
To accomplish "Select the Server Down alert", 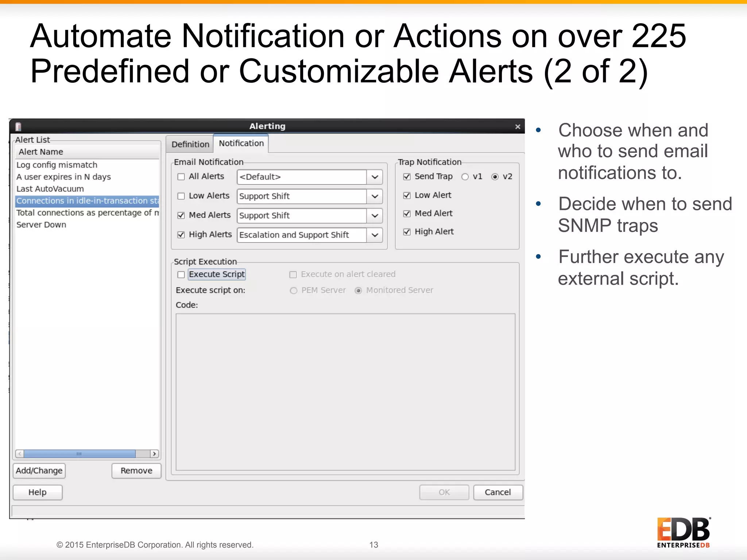I will 41,225.
